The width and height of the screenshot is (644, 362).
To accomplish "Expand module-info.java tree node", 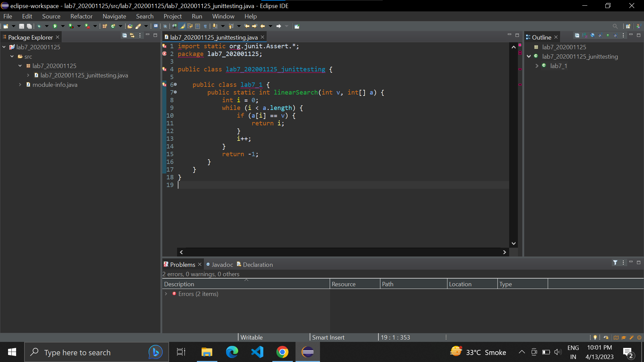I will 20,85.
